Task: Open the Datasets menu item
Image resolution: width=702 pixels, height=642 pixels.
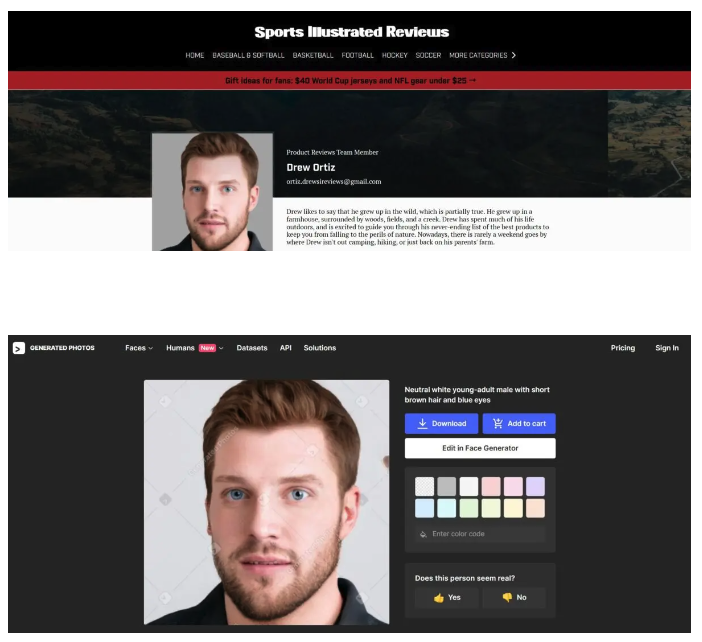Action: point(252,348)
